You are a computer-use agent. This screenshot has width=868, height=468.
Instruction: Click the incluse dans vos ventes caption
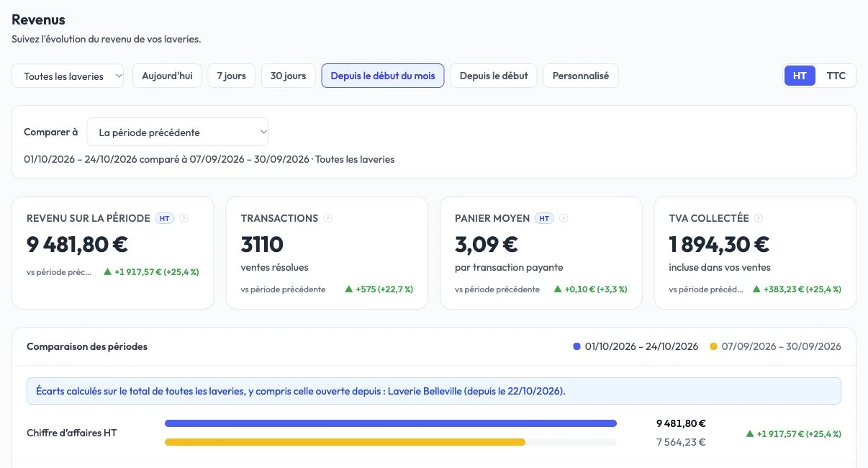pos(720,267)
